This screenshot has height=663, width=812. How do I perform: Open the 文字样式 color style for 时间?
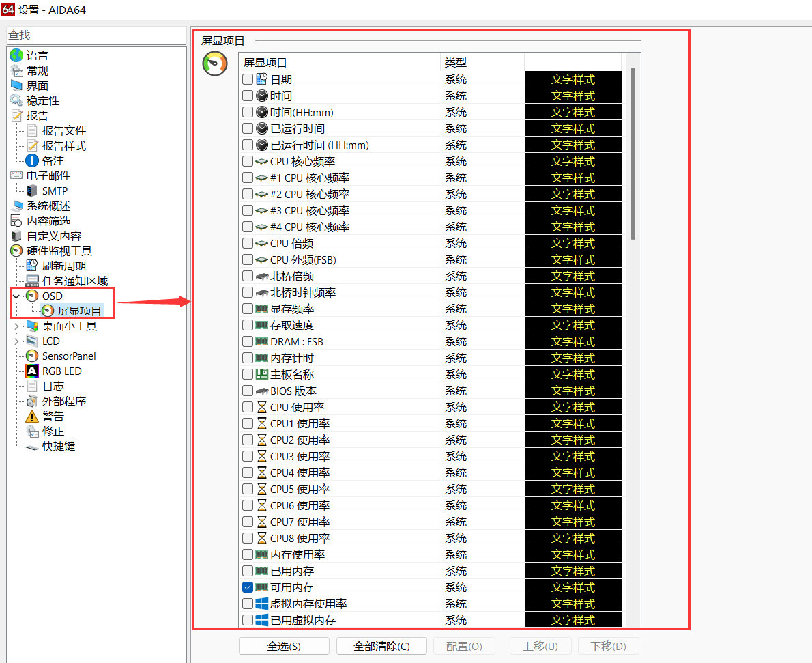[572, 95]
